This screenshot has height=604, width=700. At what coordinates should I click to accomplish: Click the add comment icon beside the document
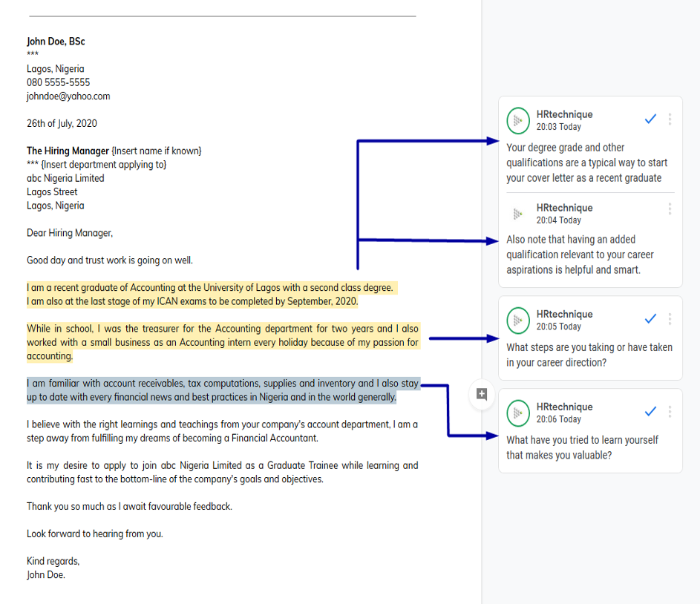[x=482, y=394]
